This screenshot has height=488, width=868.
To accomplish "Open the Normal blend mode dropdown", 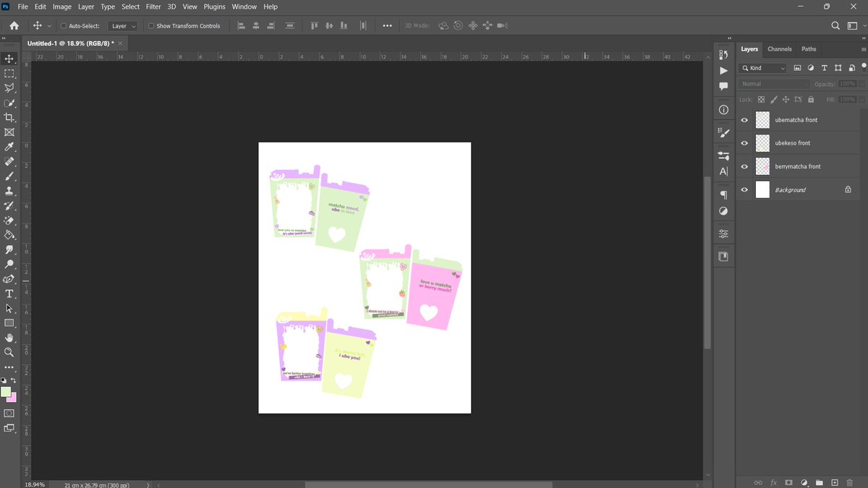I will coord(775,84).
